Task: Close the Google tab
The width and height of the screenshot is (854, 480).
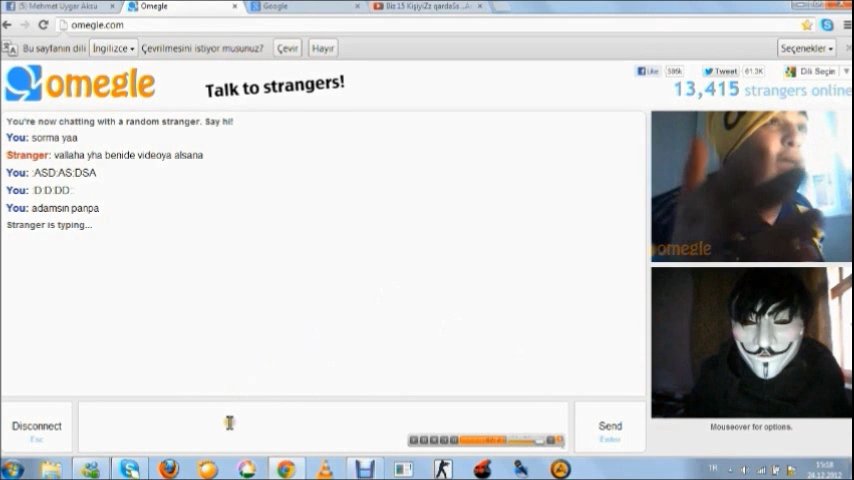Action: (357, 7)
